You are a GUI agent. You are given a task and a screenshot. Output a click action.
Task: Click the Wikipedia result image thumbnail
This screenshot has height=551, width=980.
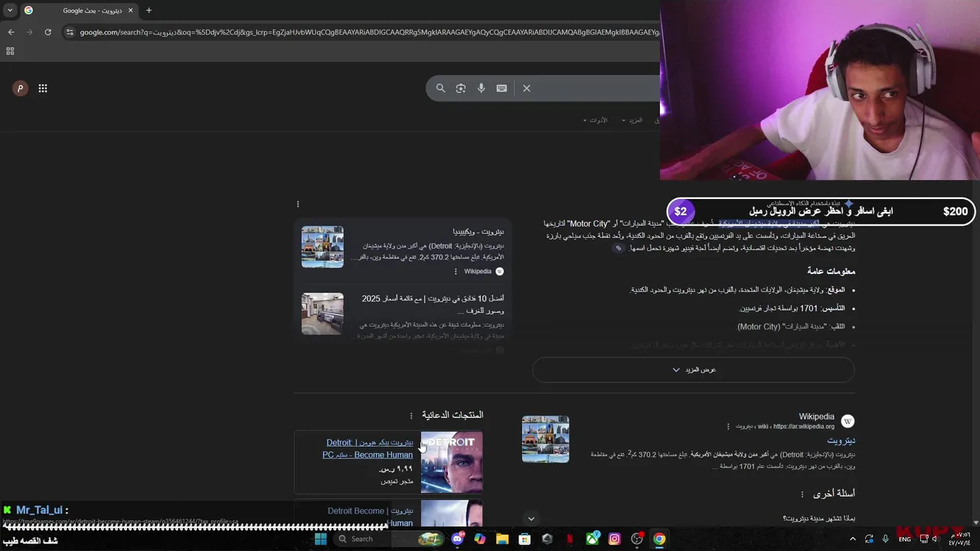pos(545,439)
